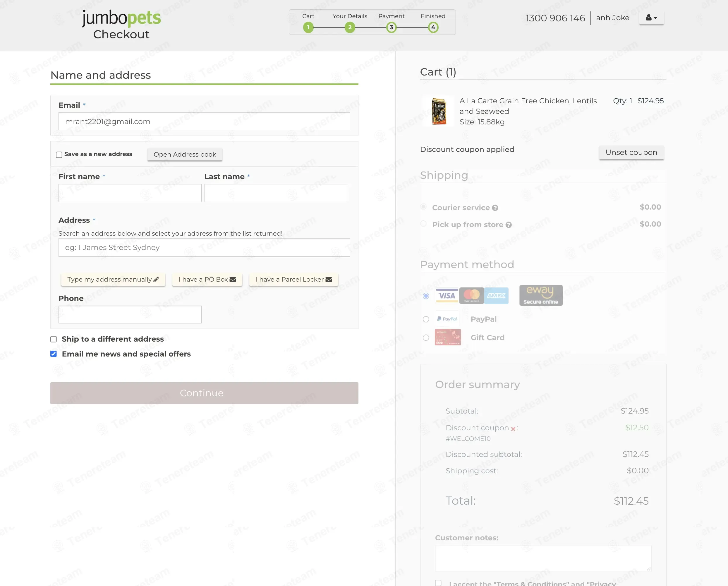Select I have a PO Box
The height and width of the screenshot is (586, 728).
click(x=207, y=279)
